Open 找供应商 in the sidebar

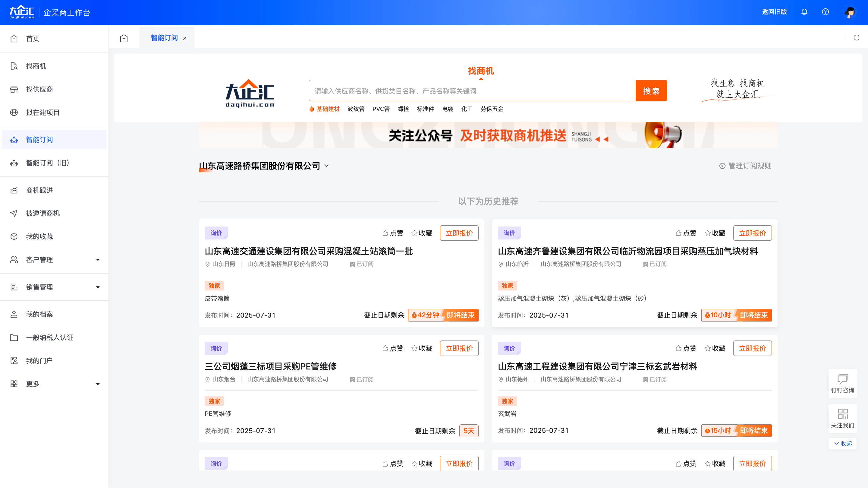(54, 89)
